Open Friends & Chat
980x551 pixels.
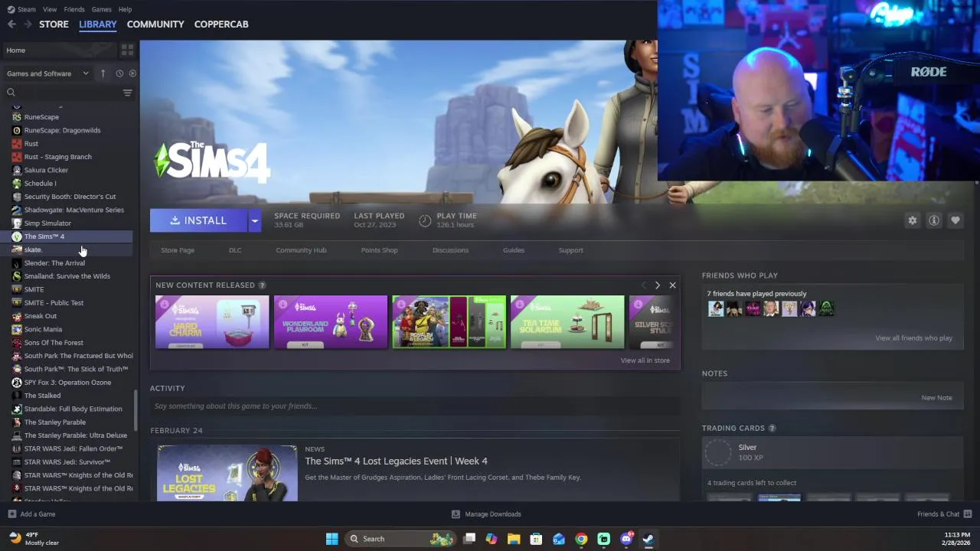tap(945, 514)
